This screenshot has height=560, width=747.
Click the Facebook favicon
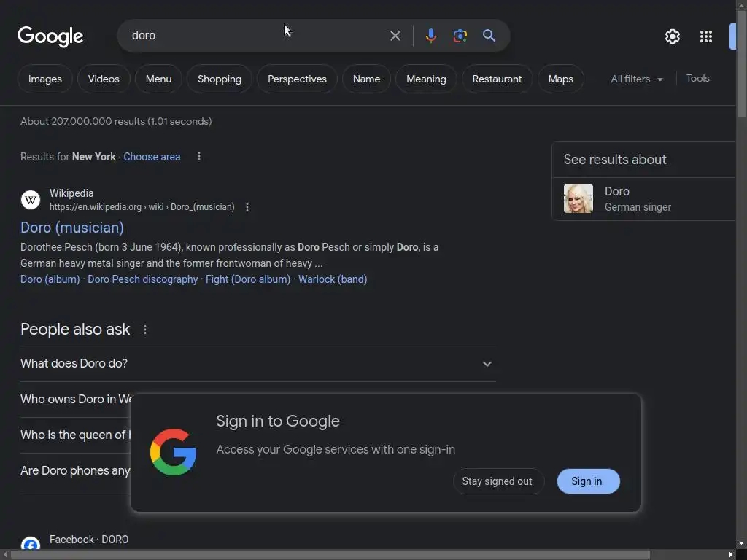(x=31, y=544)
